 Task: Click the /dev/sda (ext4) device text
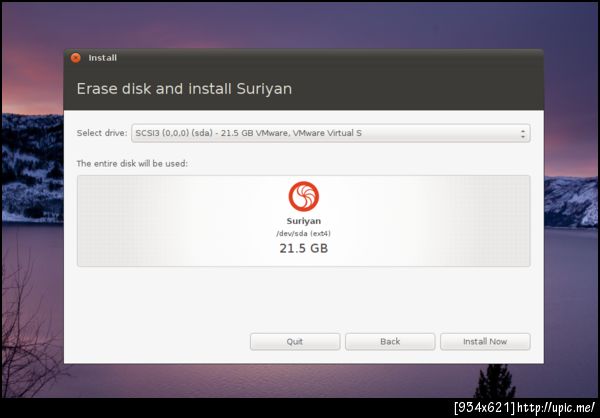click(303, 233)
